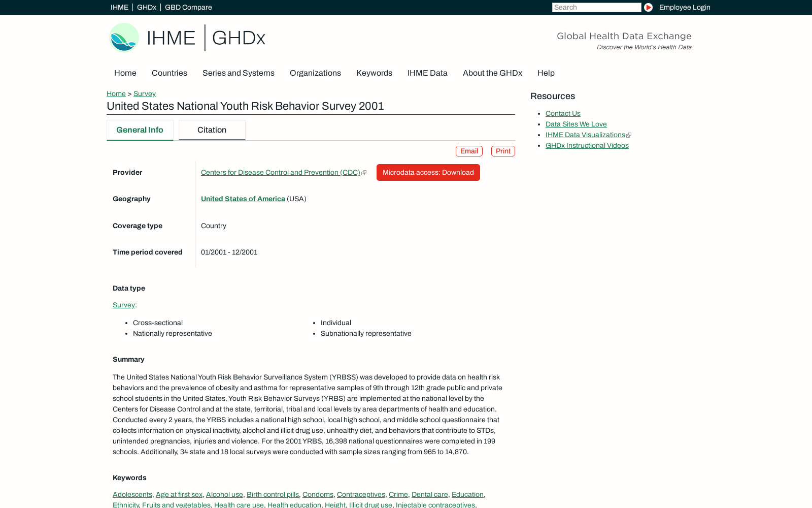Image resolution: width=812 pixels, height=508 pixels.
Task: Open the Alcohol use keyword
Action: click(224, 495)
